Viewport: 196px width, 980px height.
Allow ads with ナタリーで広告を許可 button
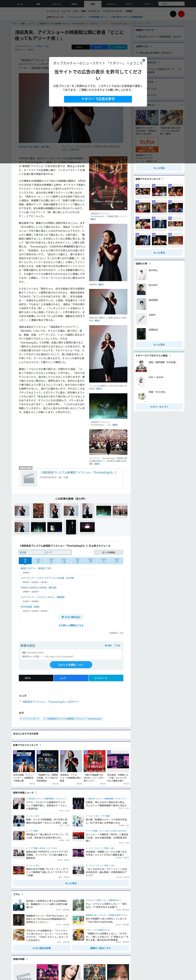click(x=98, y=99)
